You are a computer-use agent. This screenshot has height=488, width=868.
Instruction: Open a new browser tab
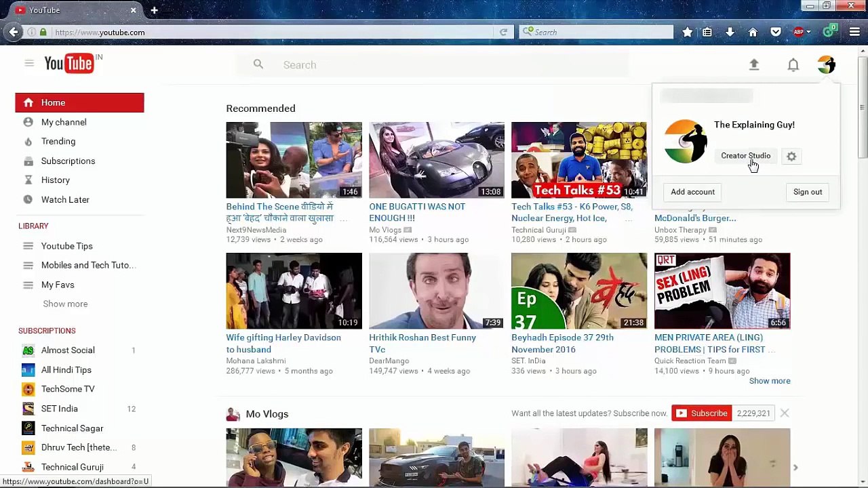coord(155,10)
